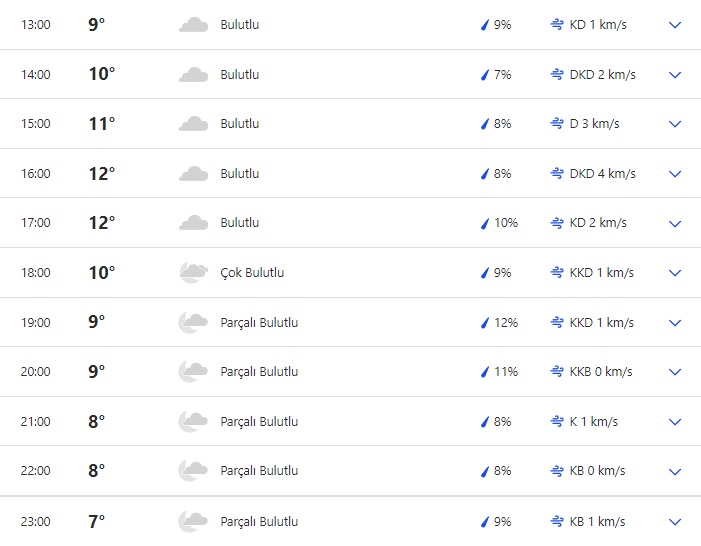Click the cloudy weather icon at 15:00
The width and height of the screenshot is (701, 546).
click(x=193, y=124)
